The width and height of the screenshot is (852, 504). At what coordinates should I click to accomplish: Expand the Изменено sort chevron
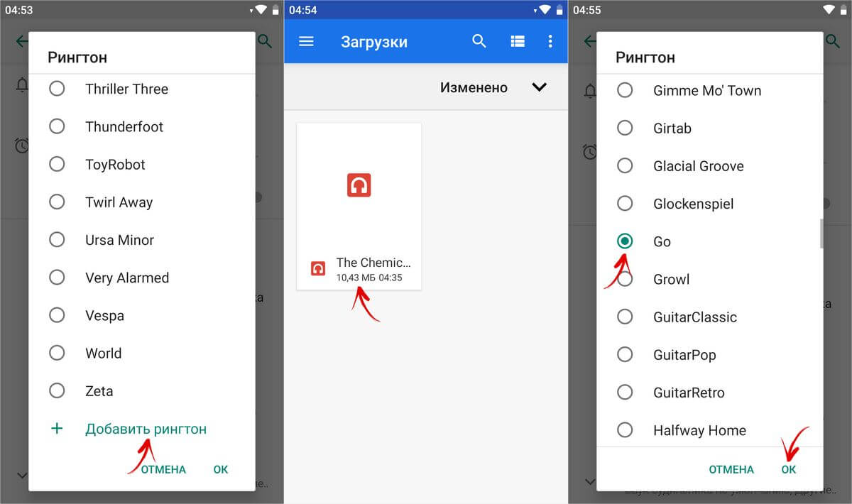pos(540,87)
